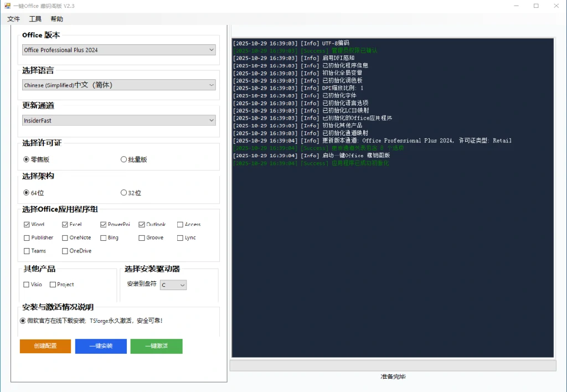The image size is (567, 392).
Task: Click the blue 一键安装 button
Action: [100, 346]
